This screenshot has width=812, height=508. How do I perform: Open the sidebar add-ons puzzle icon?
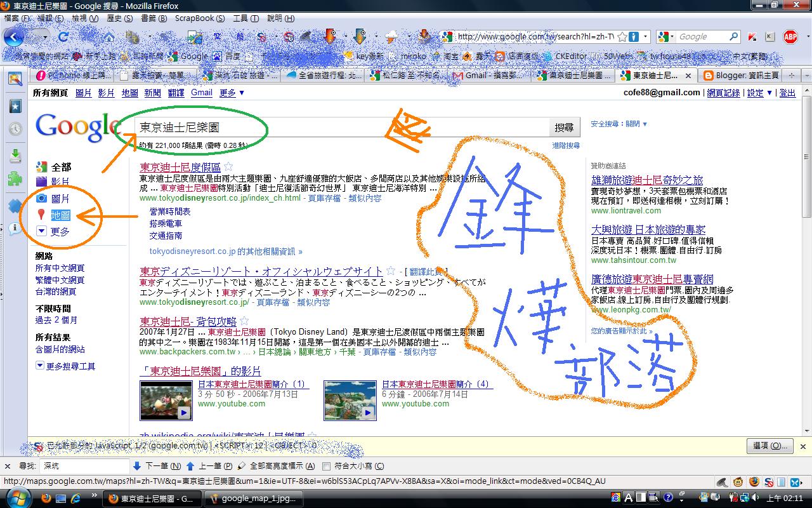pos(15,179)
